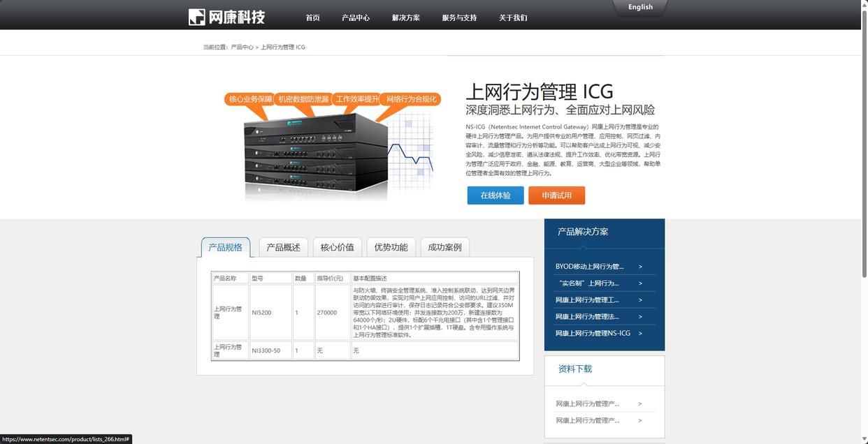Open 网康上网行为管理法... solution link
Image resolution: width=868 pixels, height=444 pixels.
click(x=587, y=317)
